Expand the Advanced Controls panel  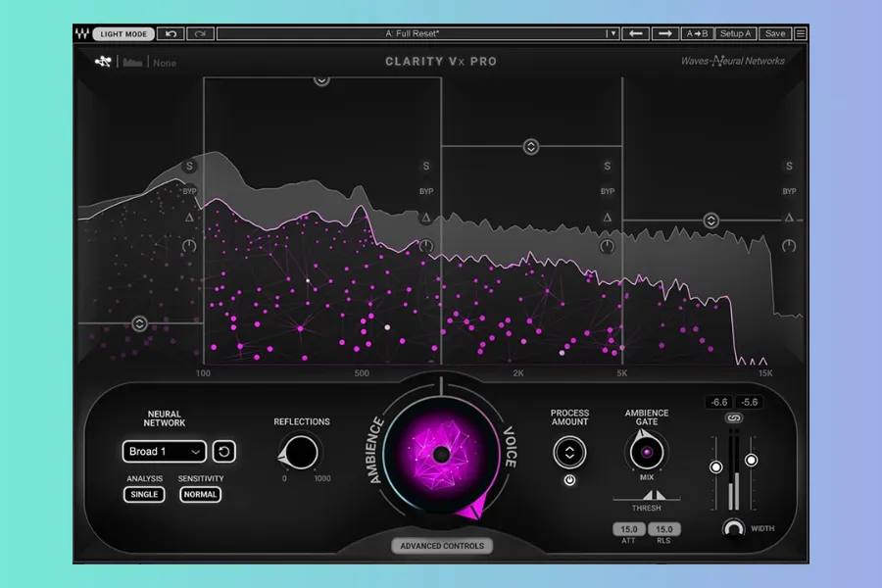441,546
